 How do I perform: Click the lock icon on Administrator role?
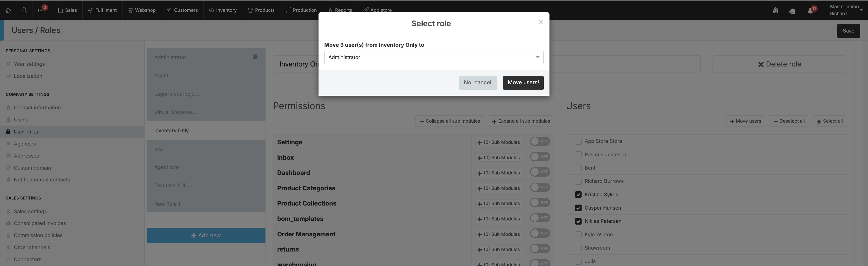pos(255,57)
